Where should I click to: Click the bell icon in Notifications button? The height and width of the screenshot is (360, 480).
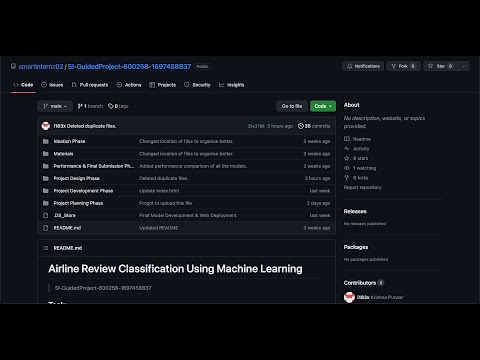[349, 66]
